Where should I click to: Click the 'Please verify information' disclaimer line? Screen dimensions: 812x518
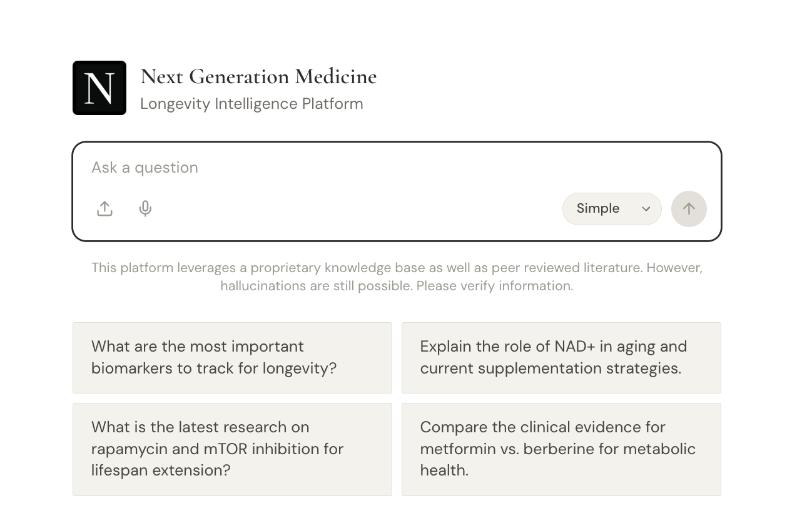pyautogui.click(x=495, y=286)
